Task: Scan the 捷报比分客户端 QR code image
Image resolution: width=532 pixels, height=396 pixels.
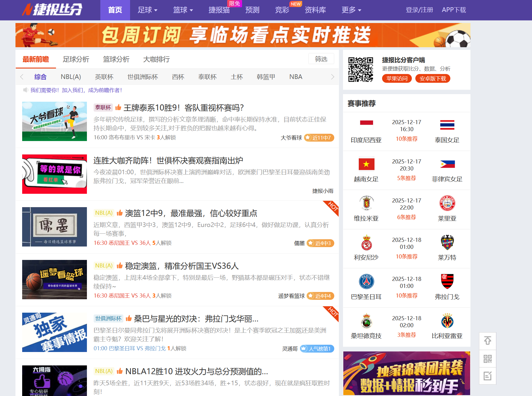Action: pos(361,70)
